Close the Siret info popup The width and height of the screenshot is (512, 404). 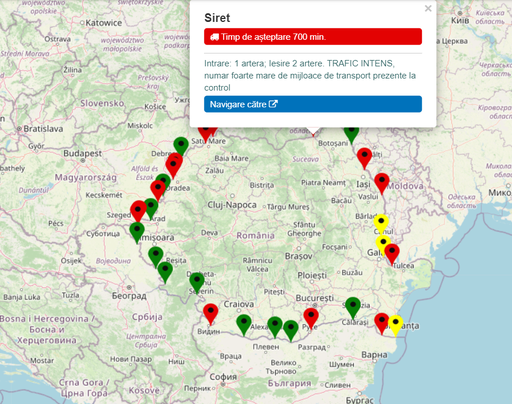tap(428, 9)
